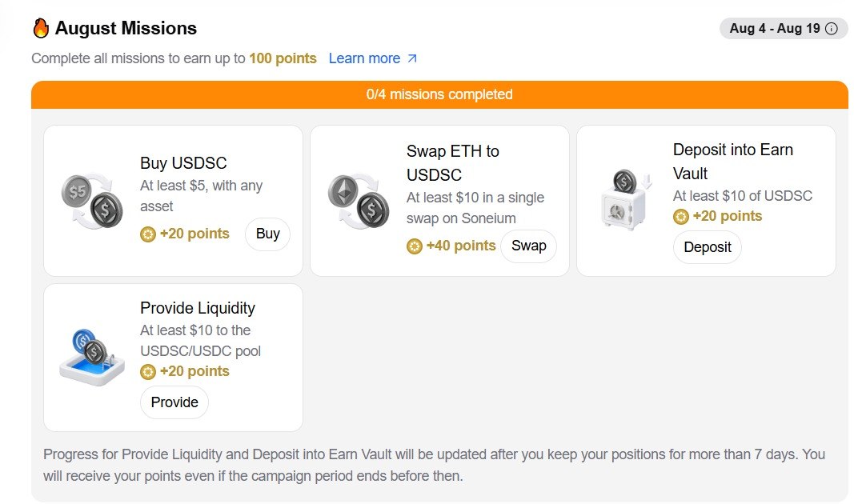Click the Swap button
The width and height of the screenshot is (854, 504).
528,246
